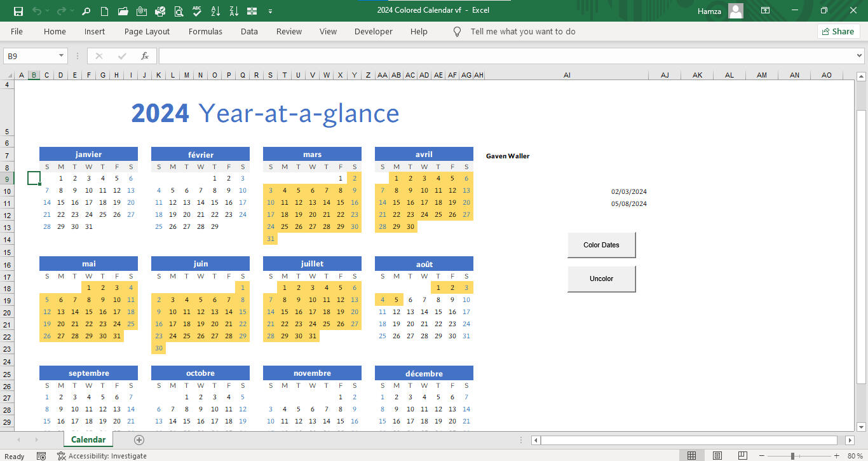The image size is (868, 461).
Task: Add a new sheet with the plus button
Action: (139, 440)
